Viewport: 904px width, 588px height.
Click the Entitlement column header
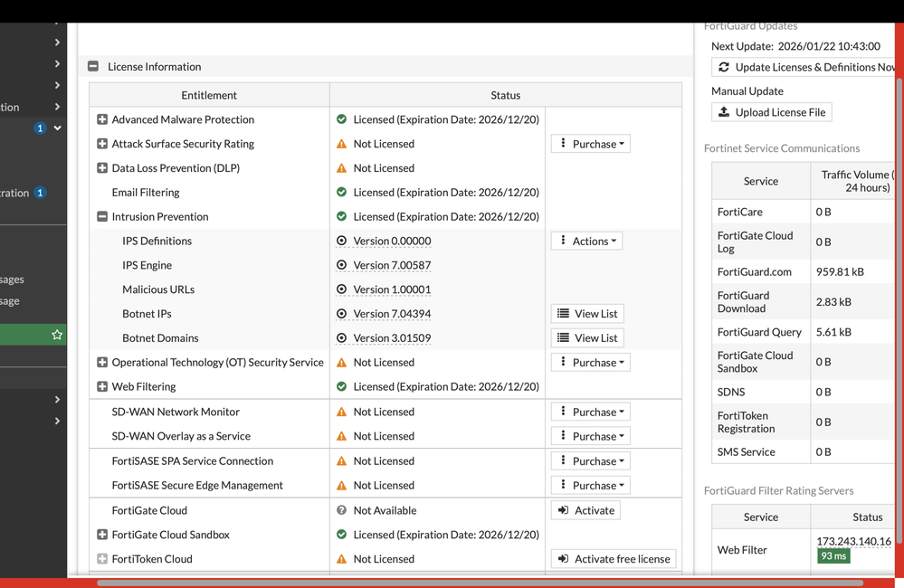click(x=209, y=95)
